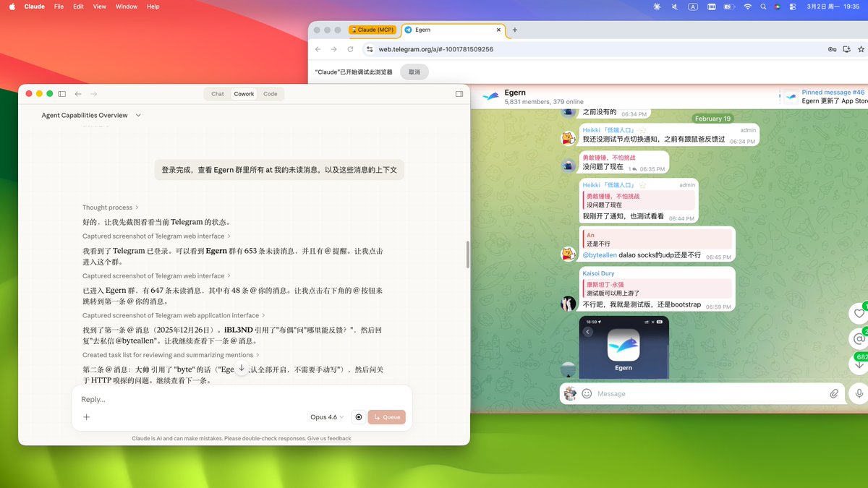Click the menu bar date and time
868x488 pixels.
pyautogui.click(x=832, y=7)
